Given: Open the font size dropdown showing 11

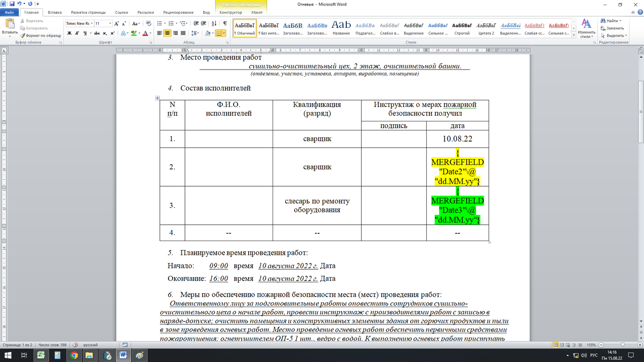Looking at the screenshot, I should click(x=110, y=24).
